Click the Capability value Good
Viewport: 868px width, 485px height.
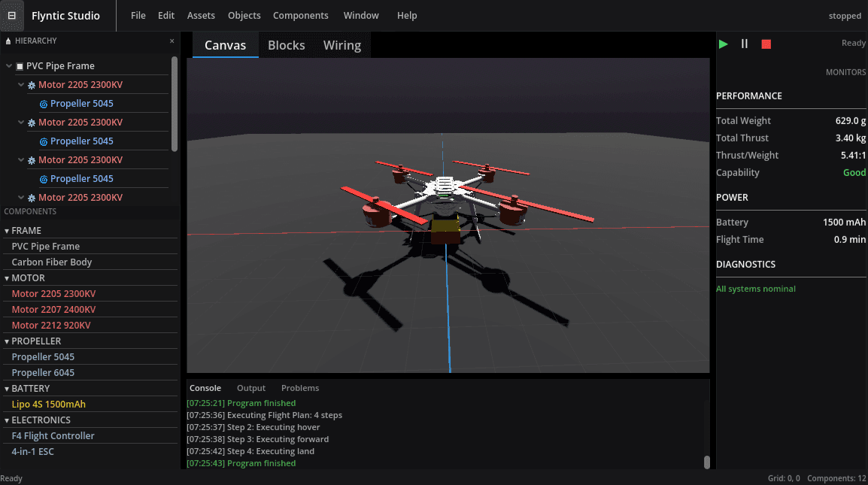[854, 173]
